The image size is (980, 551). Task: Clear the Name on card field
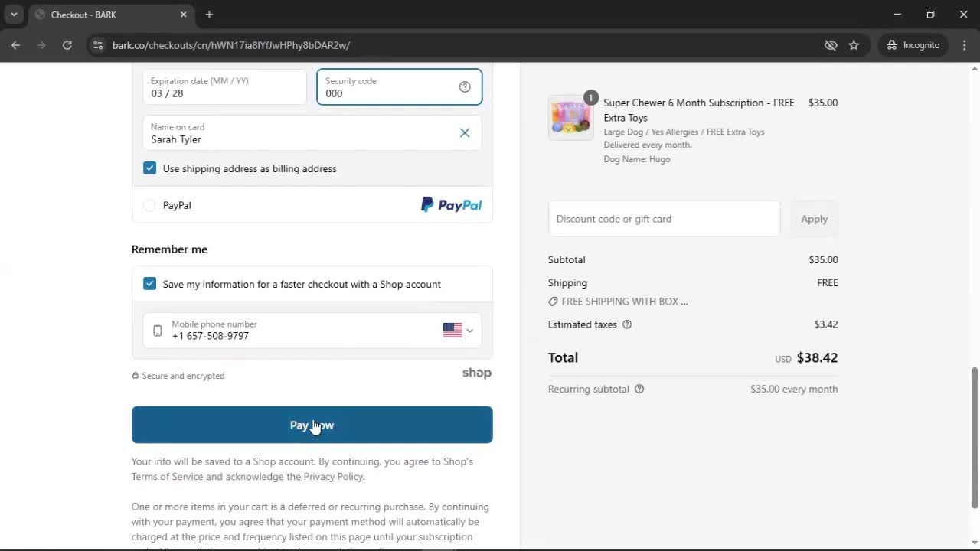pyautogui.click(x=465, y=132)
